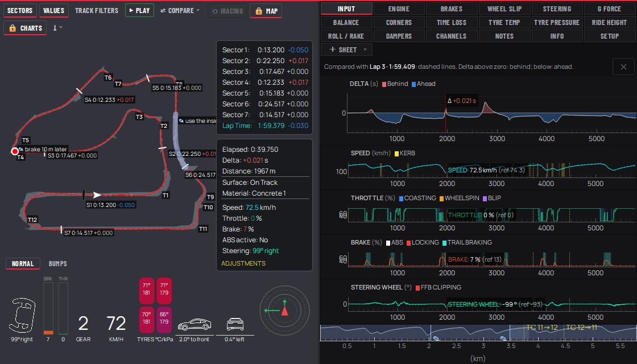
Task: Open the Time Loss tab
Action: point(452,22)
